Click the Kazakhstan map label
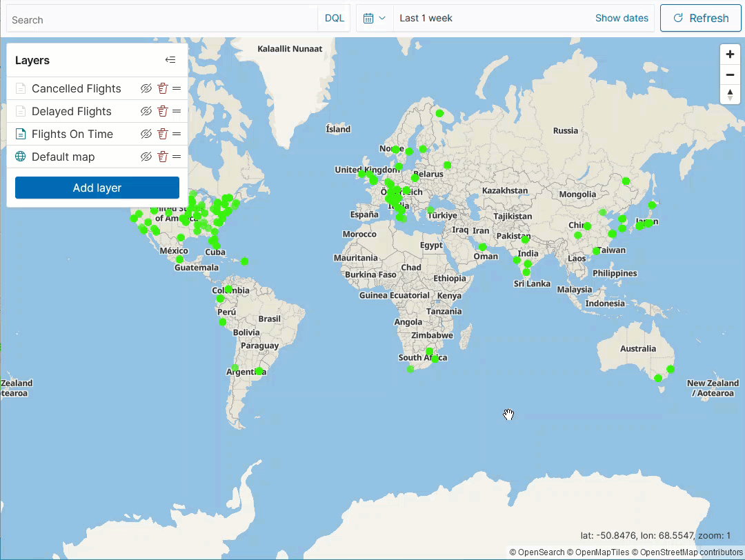745x560 pixels. (504, 190)
